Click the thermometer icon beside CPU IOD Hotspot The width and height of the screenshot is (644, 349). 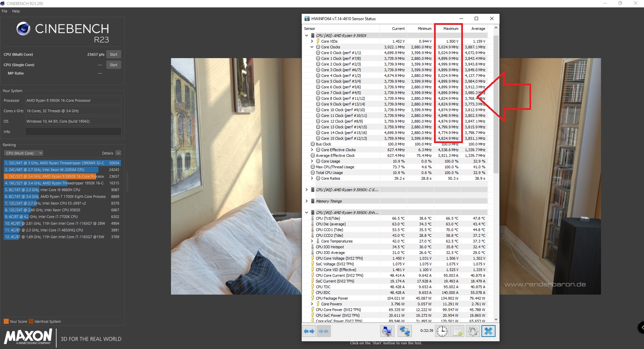click(x=312, y=247)
